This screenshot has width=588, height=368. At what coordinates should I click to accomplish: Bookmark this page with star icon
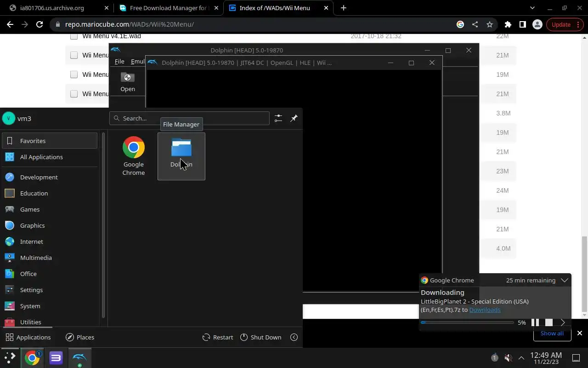(490, 24)
